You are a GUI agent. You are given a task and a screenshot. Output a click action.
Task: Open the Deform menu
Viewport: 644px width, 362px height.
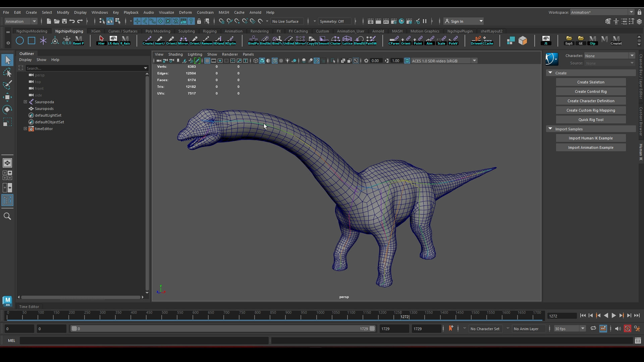(185, 12)
